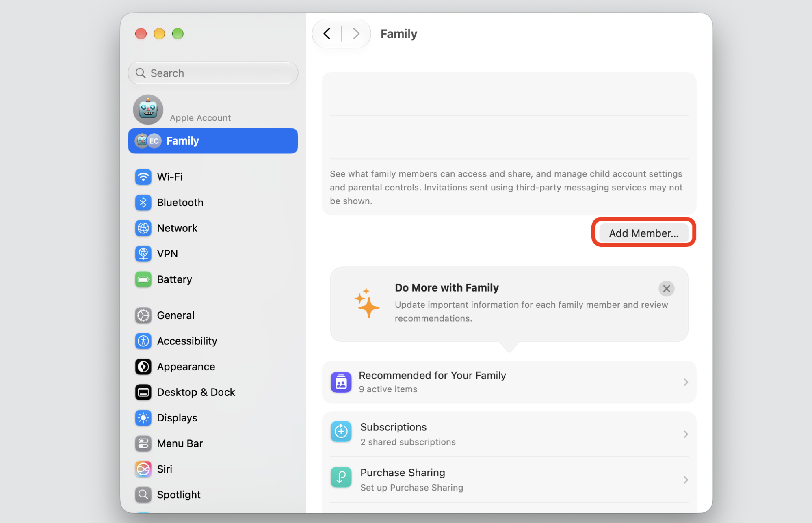Dismiss the Do More with Family card

(x=666, y=289)
